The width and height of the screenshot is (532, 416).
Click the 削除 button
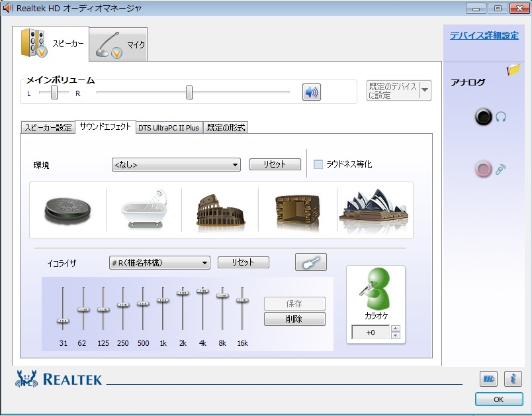tap(294, 319)
